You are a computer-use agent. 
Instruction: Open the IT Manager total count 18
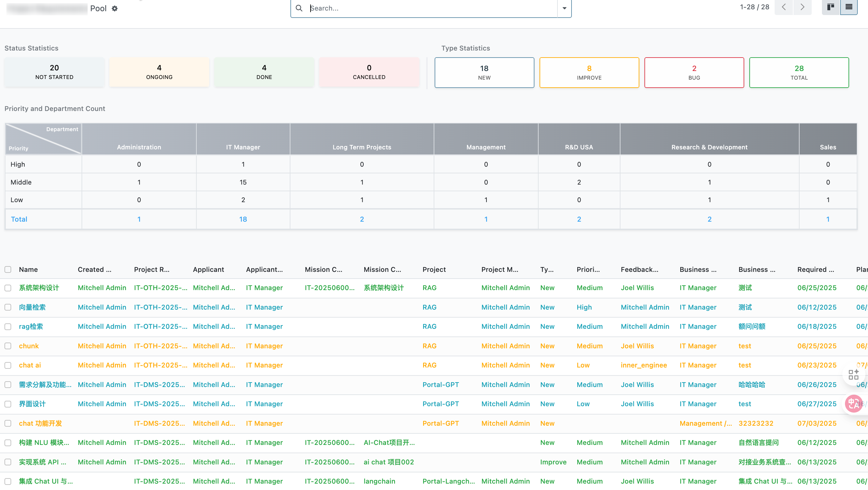[243, 219]
